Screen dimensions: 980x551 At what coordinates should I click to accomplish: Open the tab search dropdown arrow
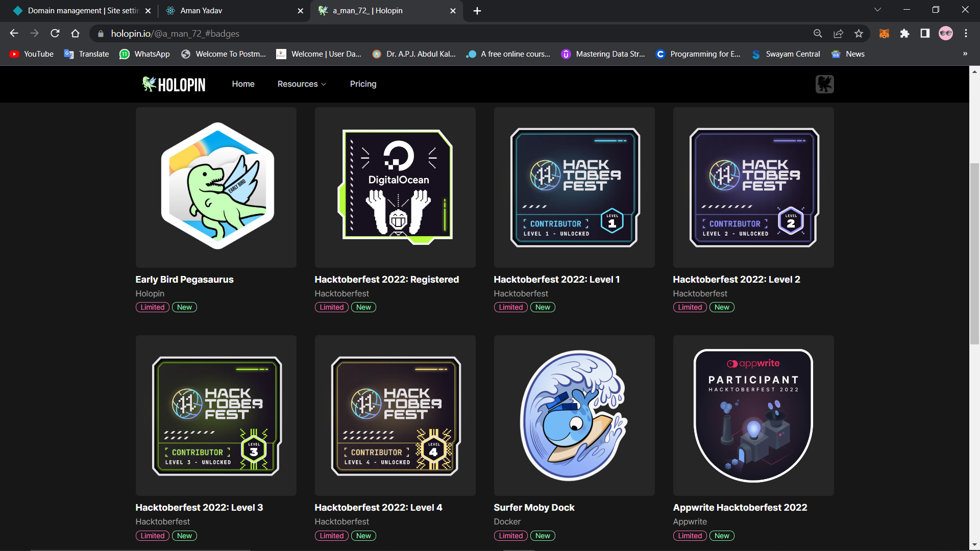pyautogui.click(x=877, y=10)
